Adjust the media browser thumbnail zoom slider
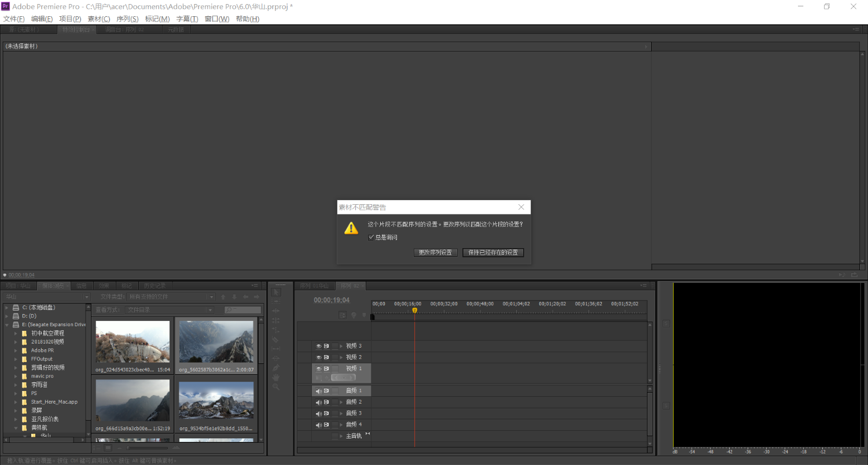This screenshot has width=868, height=465. (147, 448)
